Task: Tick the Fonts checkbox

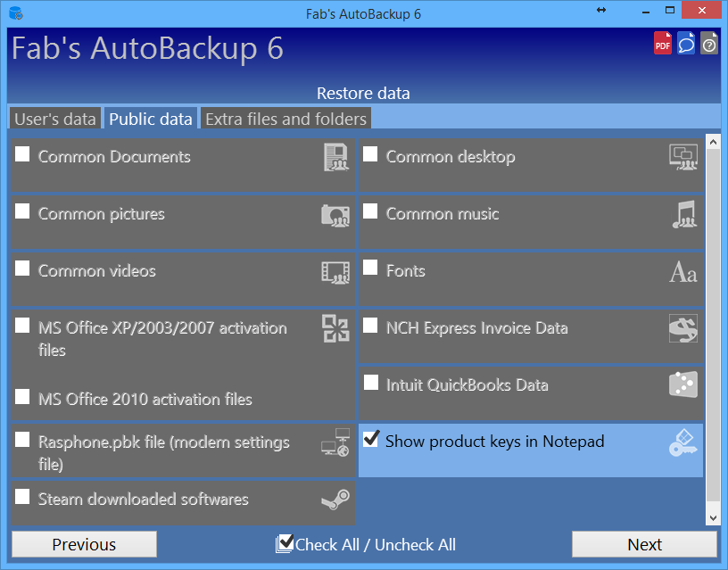Action: 370,268
